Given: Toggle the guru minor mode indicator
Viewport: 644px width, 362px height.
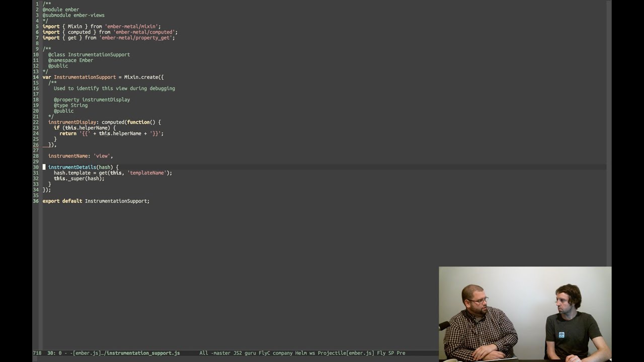Looking at the screenshot, I should click(250, 353).
